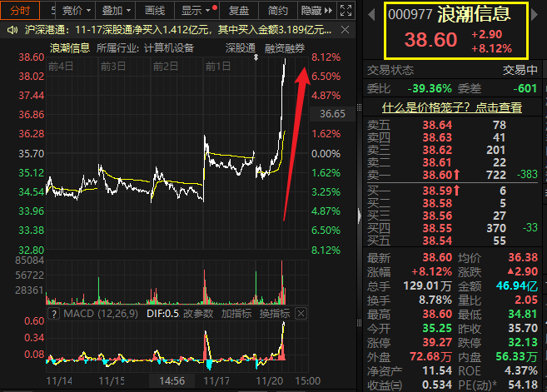Click the 深股通 label
Image resolution: width=547 pixels, height=392 pixels.
pos(241,47)
